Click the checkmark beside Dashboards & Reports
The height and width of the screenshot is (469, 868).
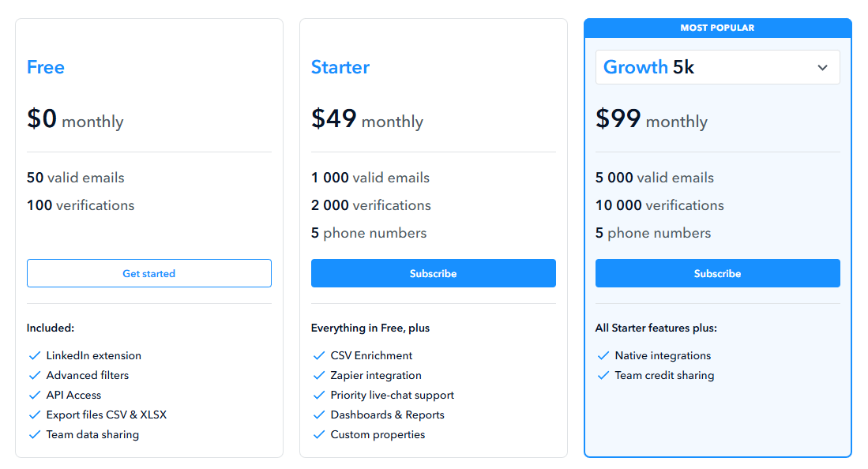319,415
